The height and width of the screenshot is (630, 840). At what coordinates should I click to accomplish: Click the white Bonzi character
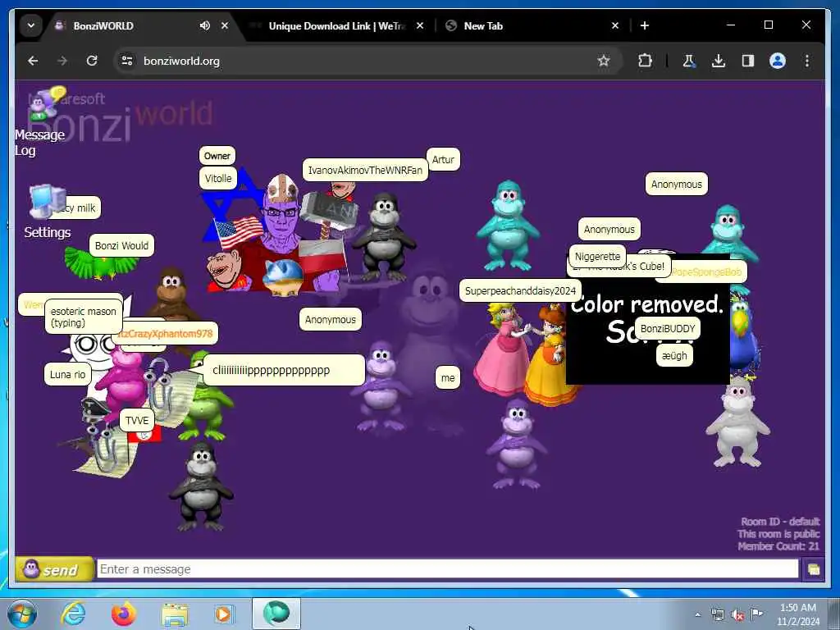[x=738, y=423]
